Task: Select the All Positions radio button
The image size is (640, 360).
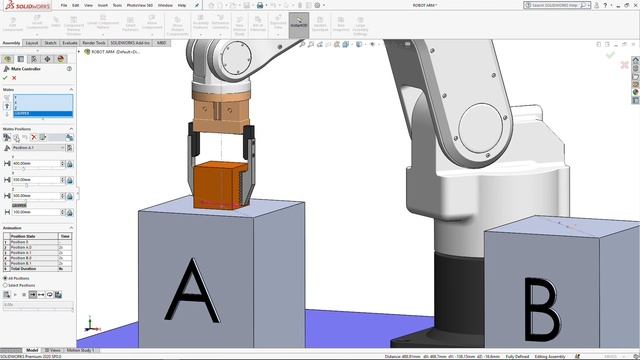Action: [5, 278]
